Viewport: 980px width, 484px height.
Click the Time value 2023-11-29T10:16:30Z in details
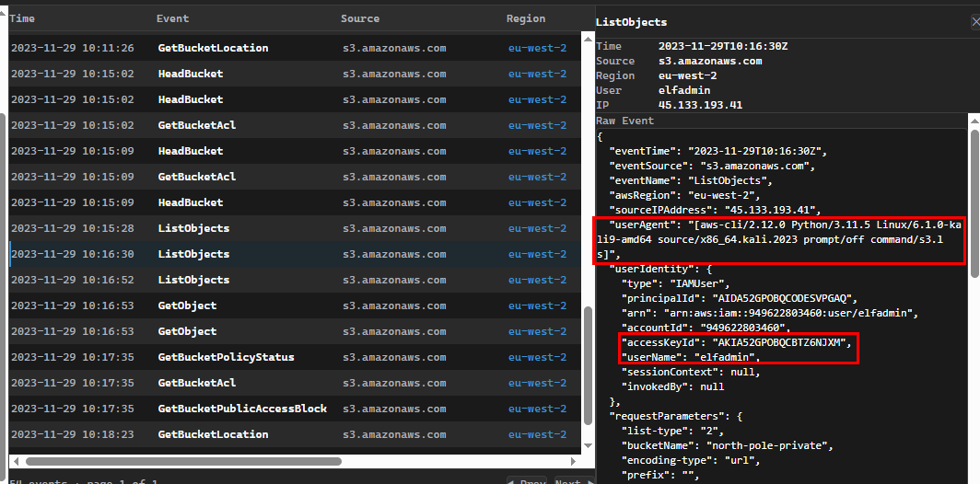tap(724, 46)
